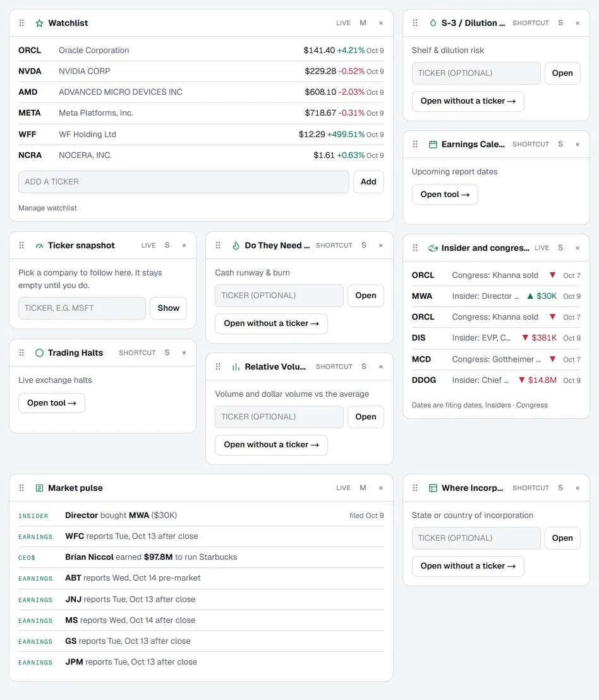Close the Relative Volume widget
The width and height of the screenshot is (599, 700).
[x=381, y=366]
